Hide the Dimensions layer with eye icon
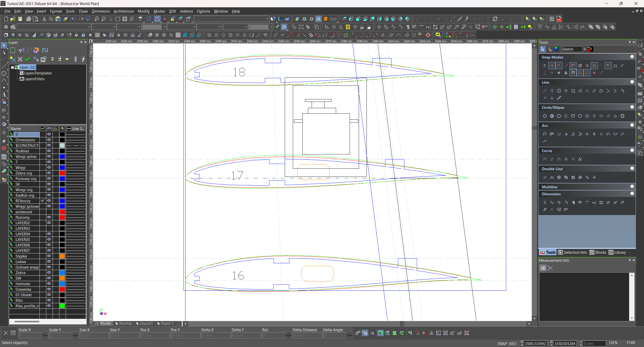The height and width of the screenshot is (347, 644). pyautogui.click(x=49, y=140)
